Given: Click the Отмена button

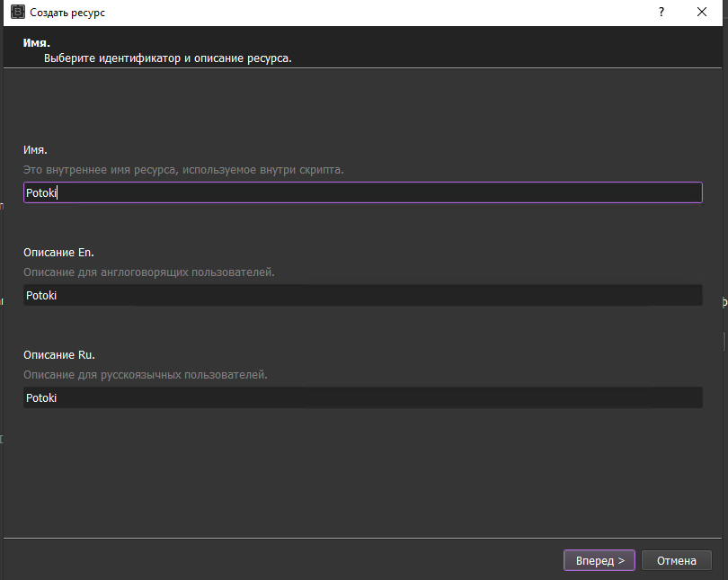Looking at the screenshot, I should point(676,560).
